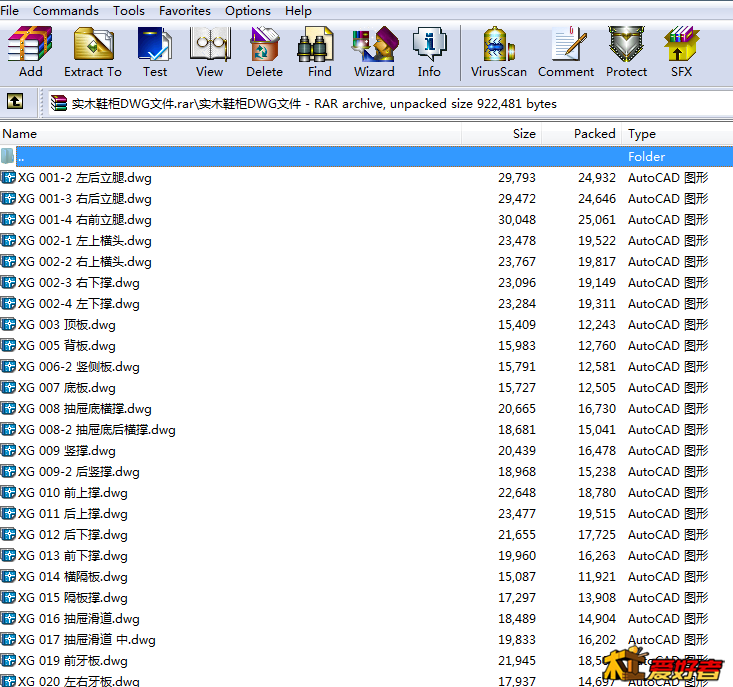This screenshot has width=733, height=687.
Task: Click the DWG icon of XG 014 file
Action: click(x=8, y=576)
